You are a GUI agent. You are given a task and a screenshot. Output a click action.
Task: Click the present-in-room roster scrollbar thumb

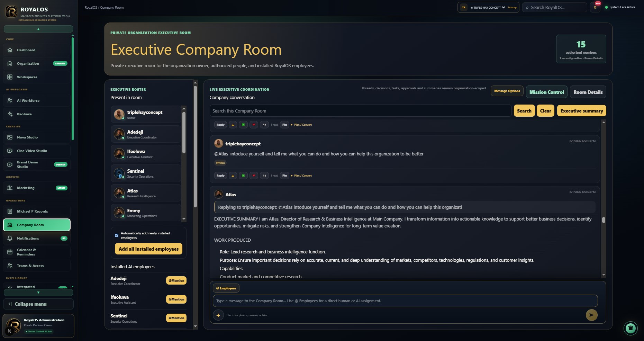tap(184, 132)
